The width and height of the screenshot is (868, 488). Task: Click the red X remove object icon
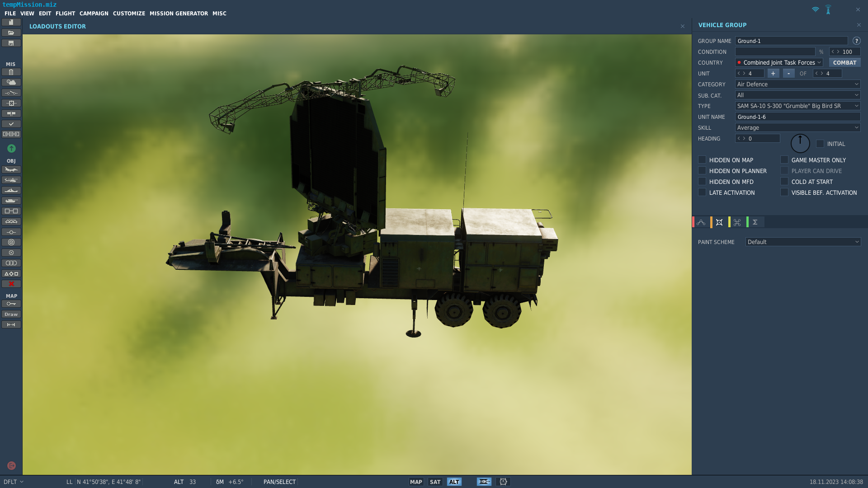coord(11,284)
